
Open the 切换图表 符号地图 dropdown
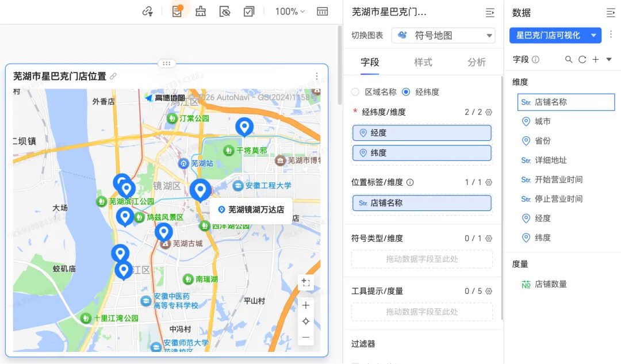(443, 35)
